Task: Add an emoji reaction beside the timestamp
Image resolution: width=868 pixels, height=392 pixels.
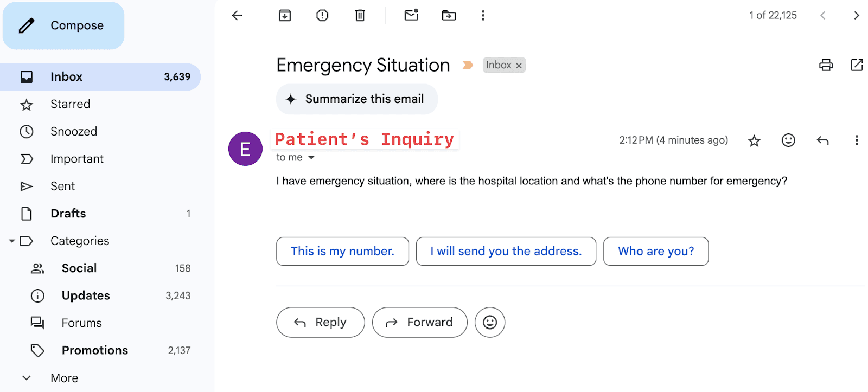Action: click(x=788, y=140)
